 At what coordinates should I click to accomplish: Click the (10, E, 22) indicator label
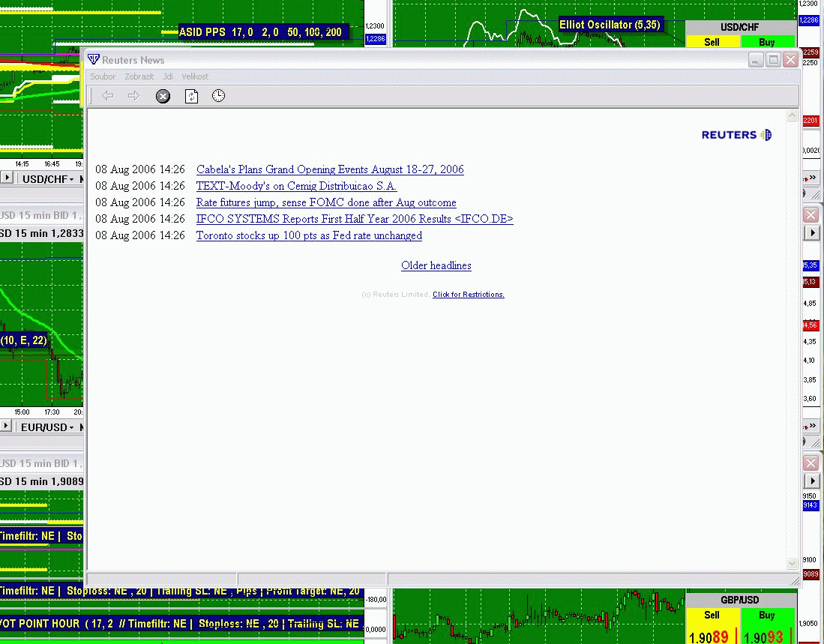(x=24, y=340)
